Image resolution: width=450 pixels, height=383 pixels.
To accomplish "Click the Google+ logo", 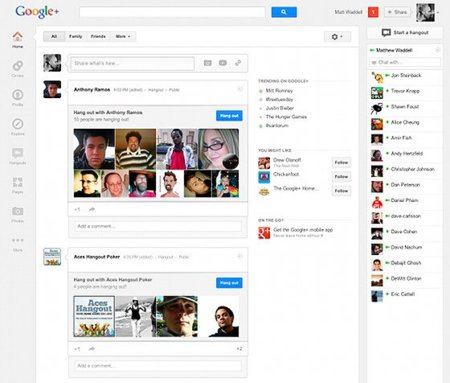I will coord(37,12).
